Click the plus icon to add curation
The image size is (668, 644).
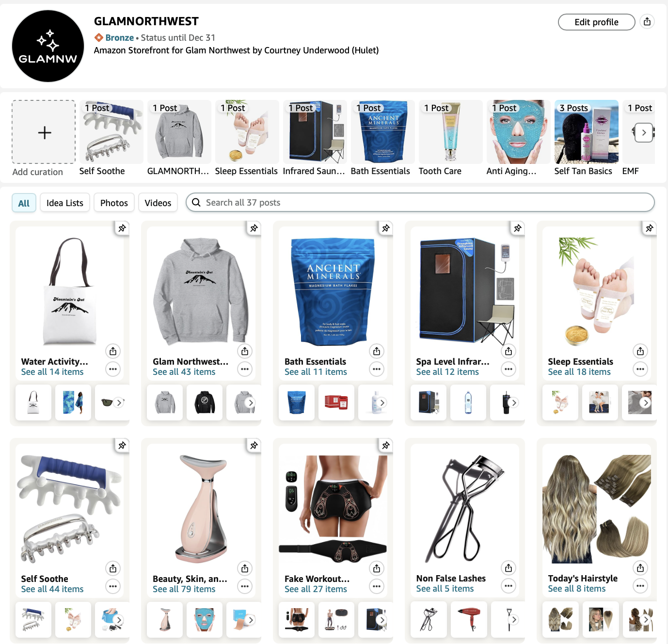click(44, 132)
